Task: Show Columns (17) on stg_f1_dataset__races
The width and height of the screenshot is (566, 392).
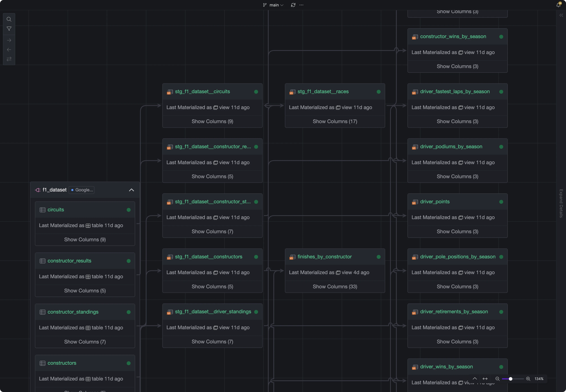Action: click(335, 121)
